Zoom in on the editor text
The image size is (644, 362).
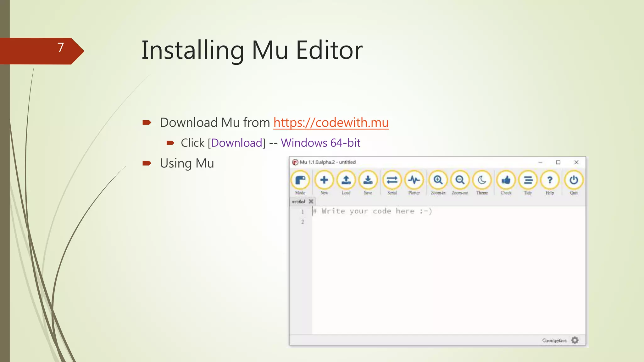438,183
